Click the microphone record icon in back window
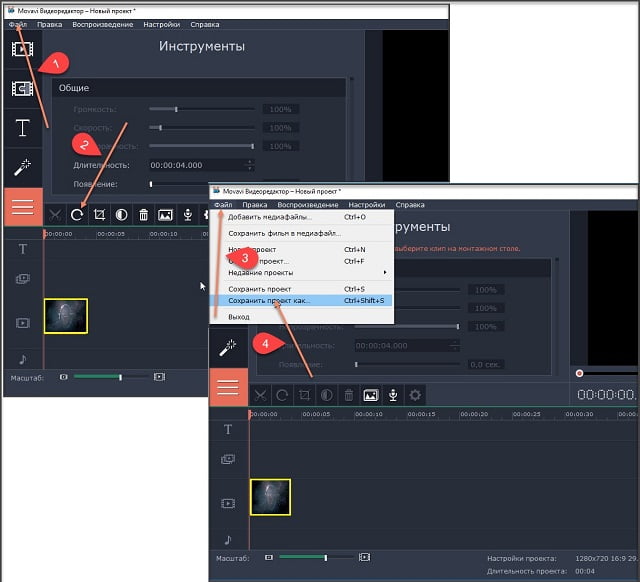Screen dimensions: 640x582 [187, 215]
